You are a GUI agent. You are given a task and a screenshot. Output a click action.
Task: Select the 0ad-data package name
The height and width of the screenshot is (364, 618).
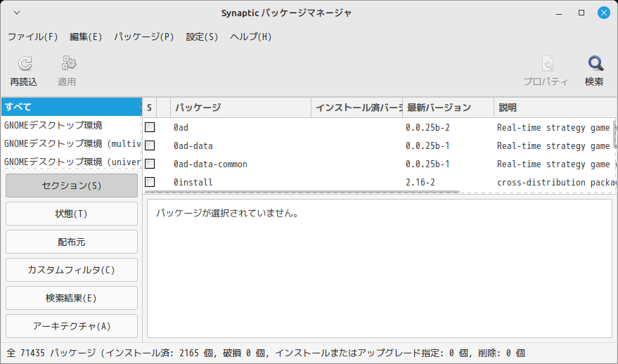tap(193, 145)
